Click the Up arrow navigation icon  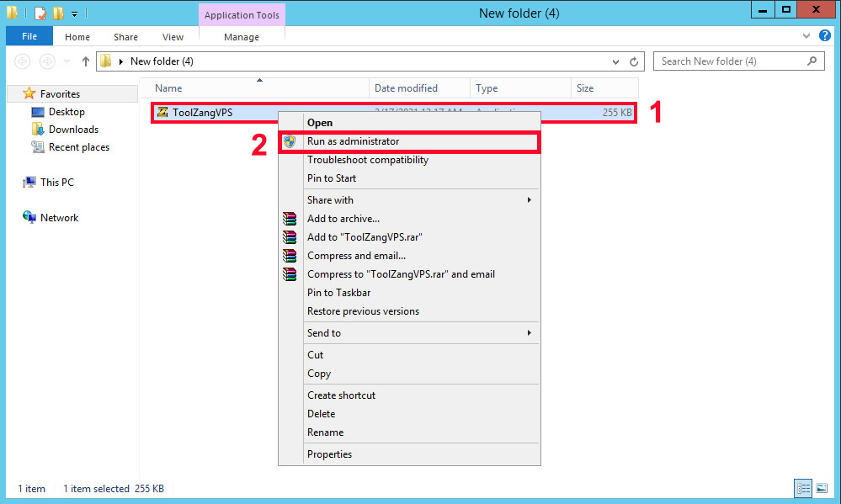[x=86, y=61]
